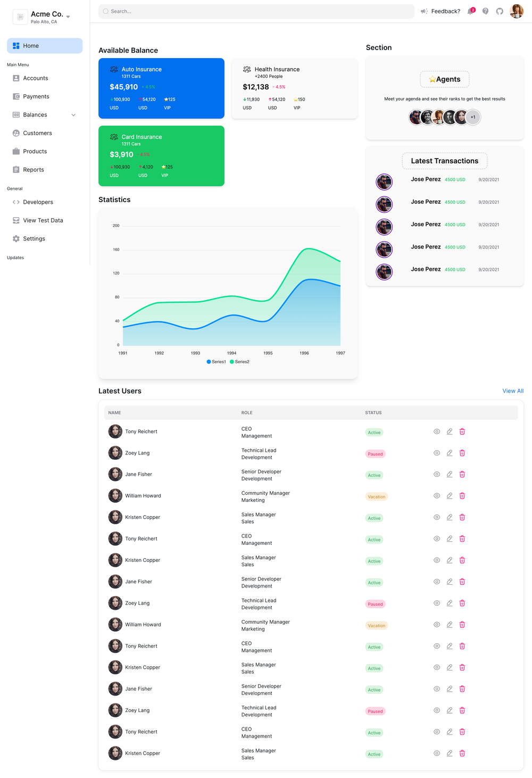Edit the first Zoey Lang row
Screen dimensions: 532x778
pos(450,453)
